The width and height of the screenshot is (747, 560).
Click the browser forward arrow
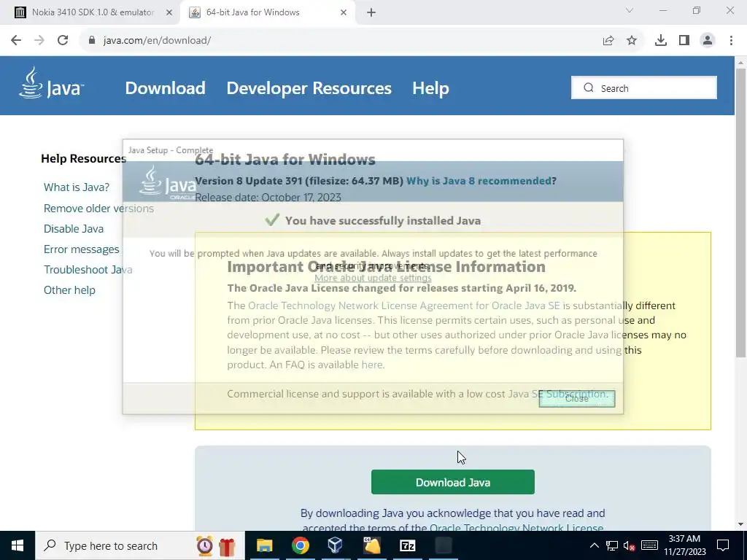[x=39, y=41]
